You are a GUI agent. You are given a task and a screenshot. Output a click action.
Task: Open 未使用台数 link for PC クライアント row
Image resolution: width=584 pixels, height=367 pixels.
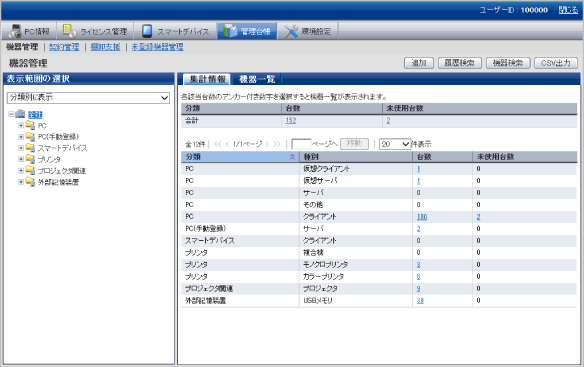tap(478, 216)
